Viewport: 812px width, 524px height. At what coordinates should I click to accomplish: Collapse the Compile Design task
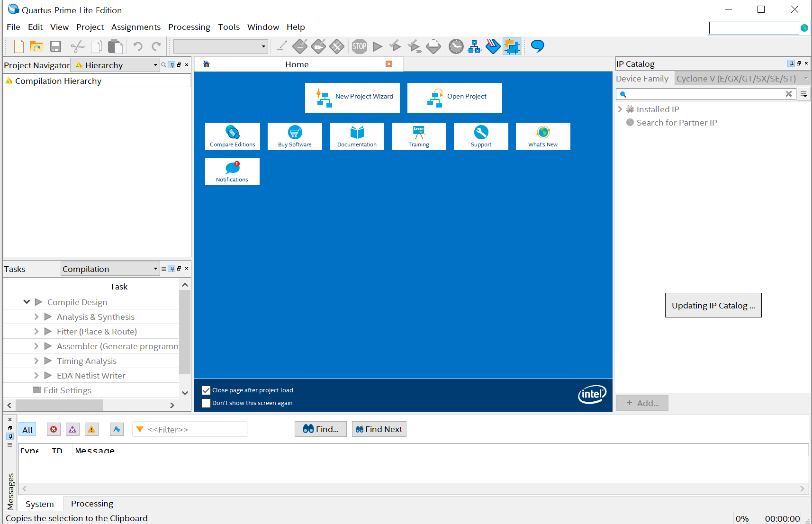pyautogui.click(x=27, y=302)
